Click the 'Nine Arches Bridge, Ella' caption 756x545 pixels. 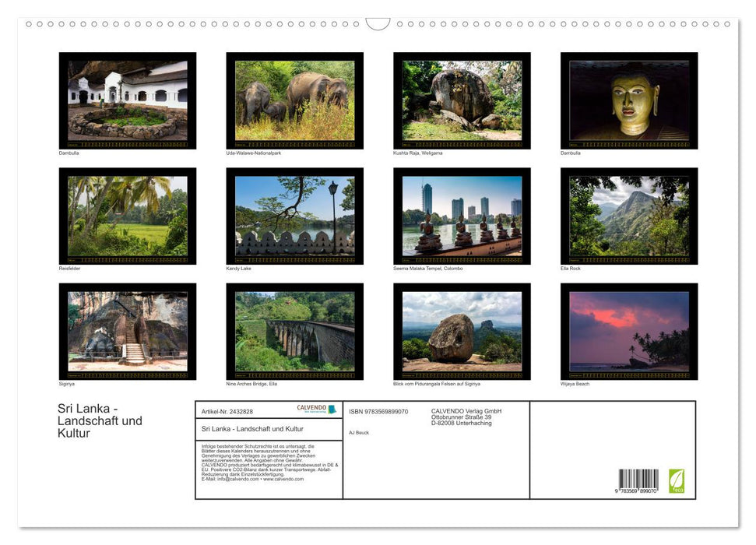coord(251,384)
